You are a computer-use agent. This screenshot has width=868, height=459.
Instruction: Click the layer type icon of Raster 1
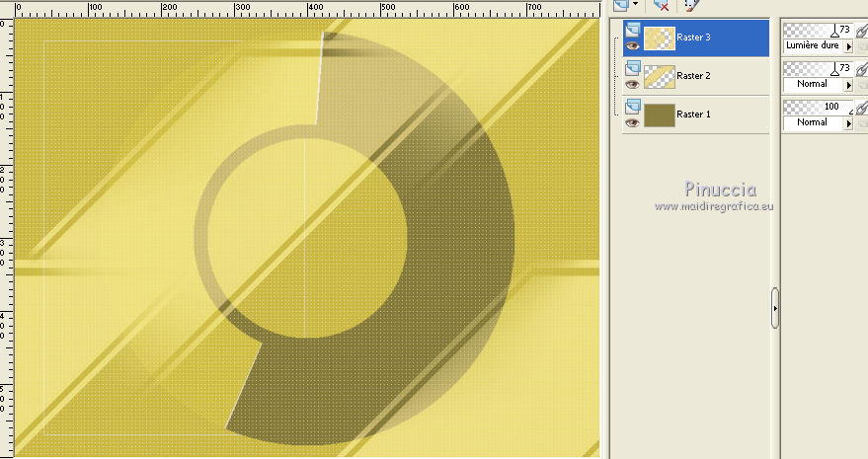(x=633, y=107)
